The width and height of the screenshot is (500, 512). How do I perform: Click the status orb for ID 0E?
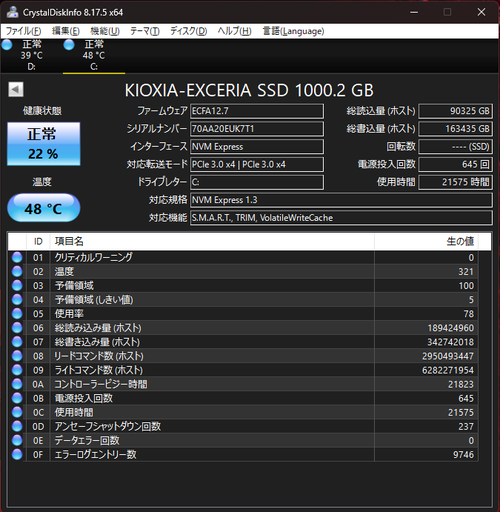(17, 440)
